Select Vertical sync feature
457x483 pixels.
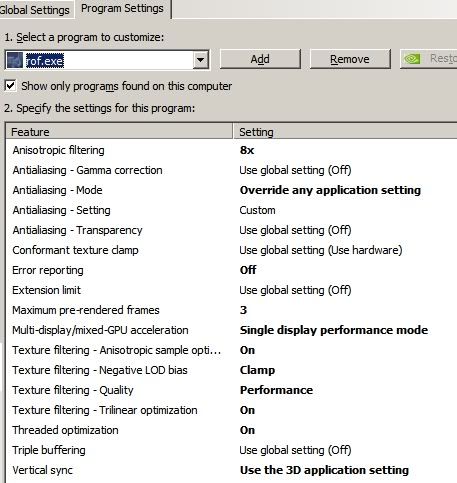42,470
